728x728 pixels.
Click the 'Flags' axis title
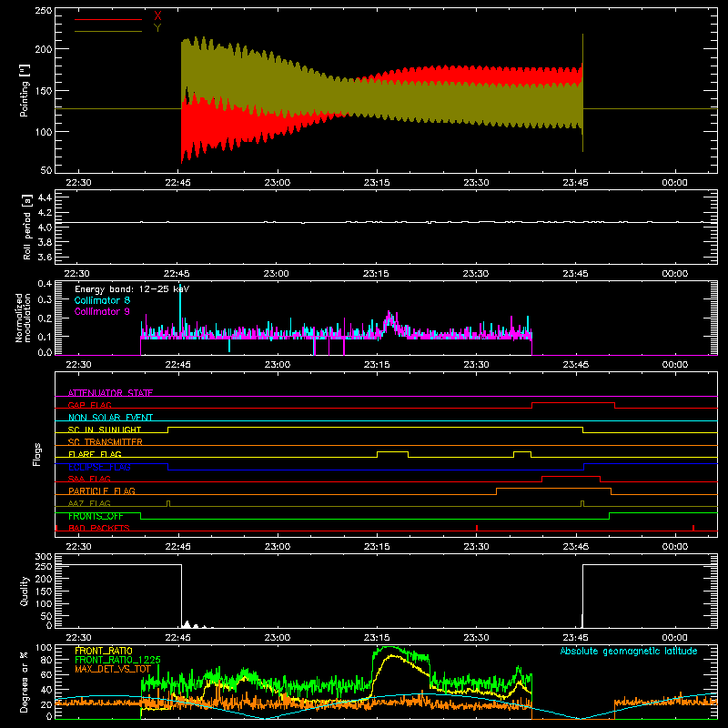pyautogui.click(x=37, y=454)
